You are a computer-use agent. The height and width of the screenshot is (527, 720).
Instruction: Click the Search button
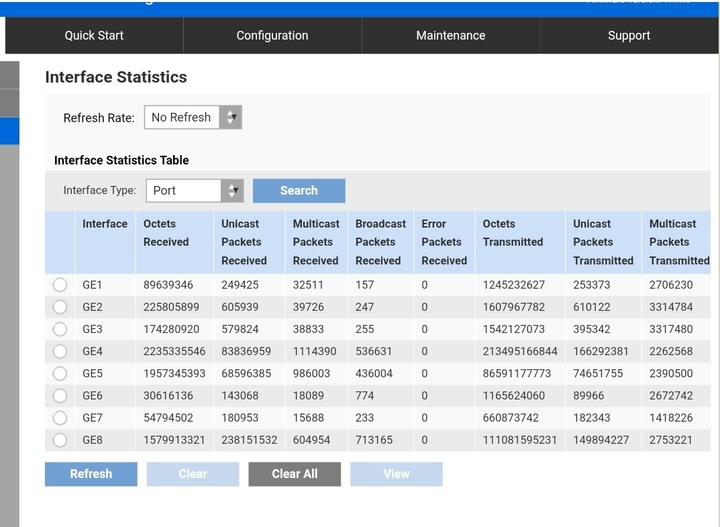click(x=299, y=191)
